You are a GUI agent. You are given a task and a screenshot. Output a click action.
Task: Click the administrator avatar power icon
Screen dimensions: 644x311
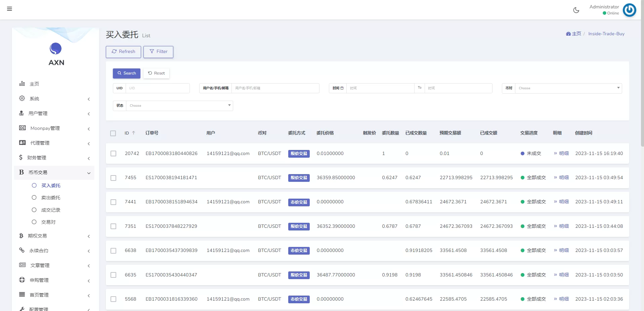tap(629, 10)
